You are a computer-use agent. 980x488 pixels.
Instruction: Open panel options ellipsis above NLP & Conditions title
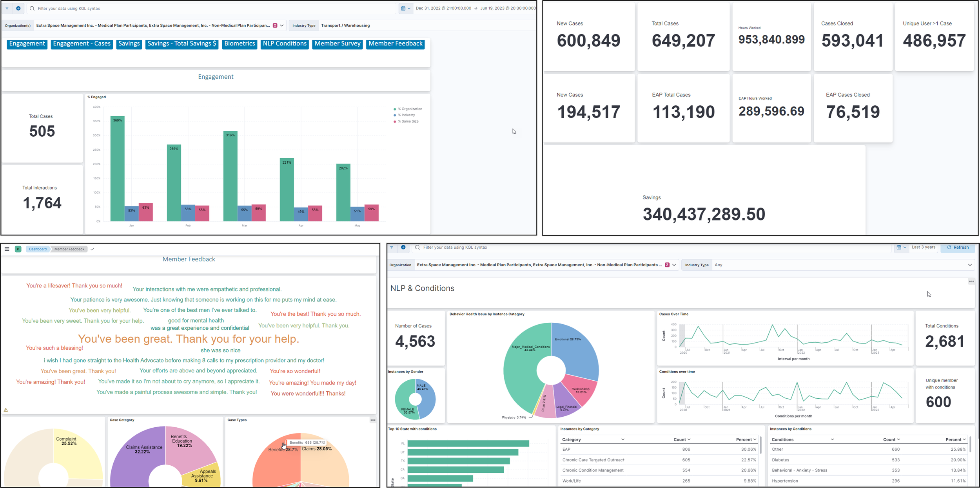pyautogui.click(x=971, y=281)
